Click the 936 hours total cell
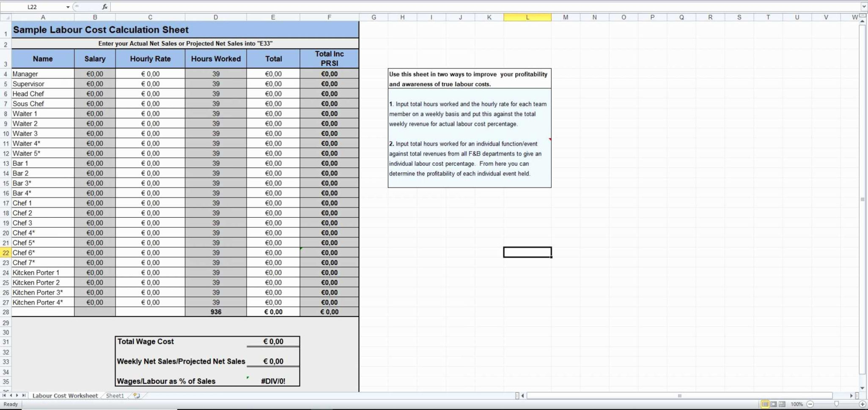This screenshot has height=410, width=868. click(x=216, y=312)
